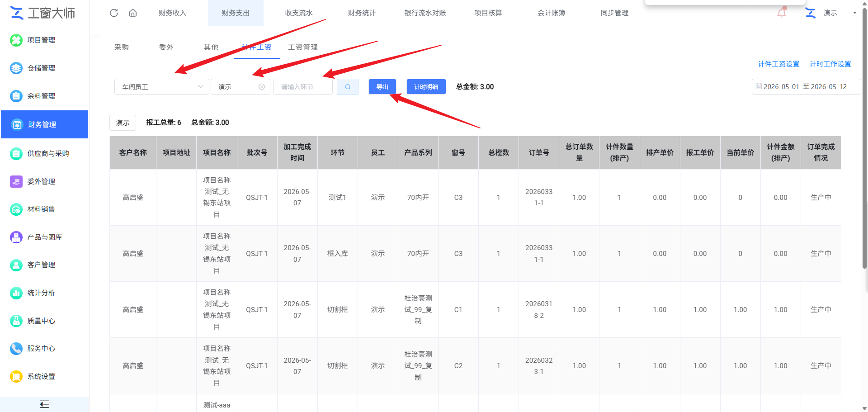The width and height of the screenshot is (868, 412).
Task: Open the date range picker 2026-05-01
Action: coord(806,87)
